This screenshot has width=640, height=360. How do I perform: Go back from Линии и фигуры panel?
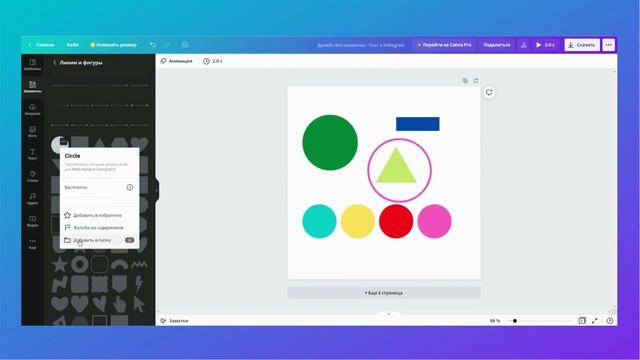click(55, 62)
